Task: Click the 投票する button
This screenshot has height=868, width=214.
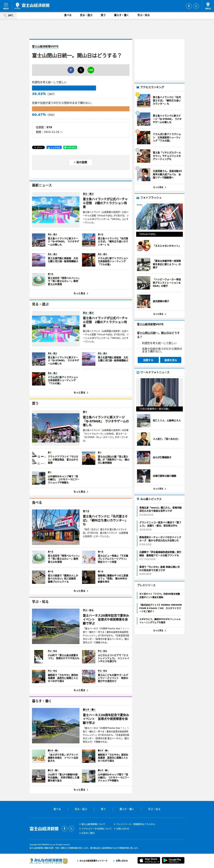Action: pos(148,360)
